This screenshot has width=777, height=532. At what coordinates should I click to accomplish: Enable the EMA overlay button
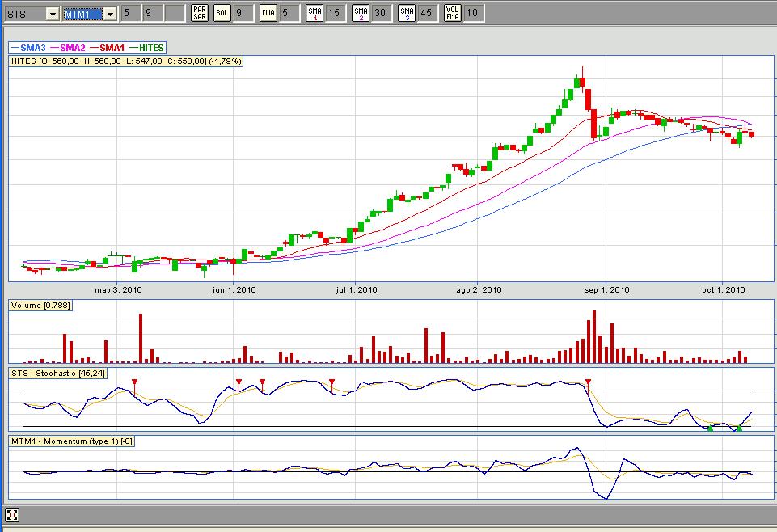[268, 13]
